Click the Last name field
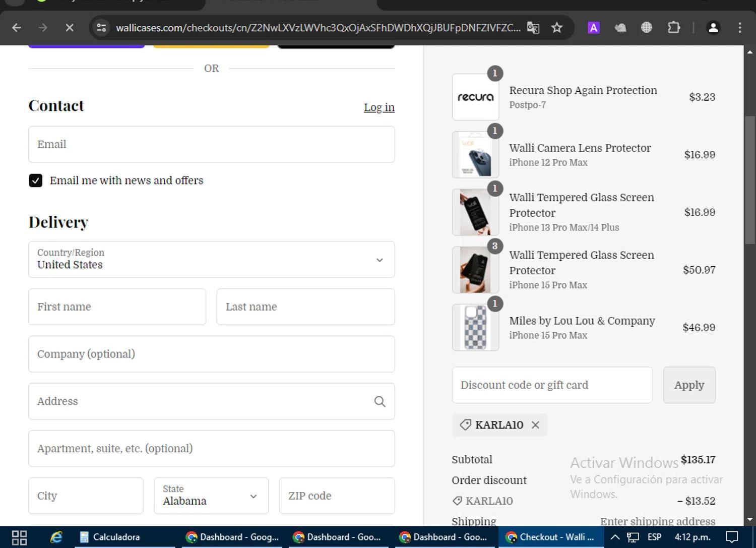This screenshot has width=756, height=548. coord(305,307)
